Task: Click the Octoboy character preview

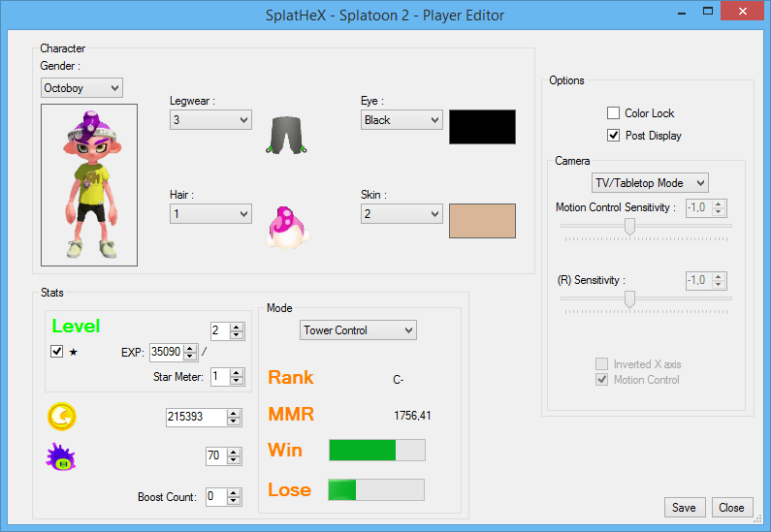Action: [x=89, y=185]
